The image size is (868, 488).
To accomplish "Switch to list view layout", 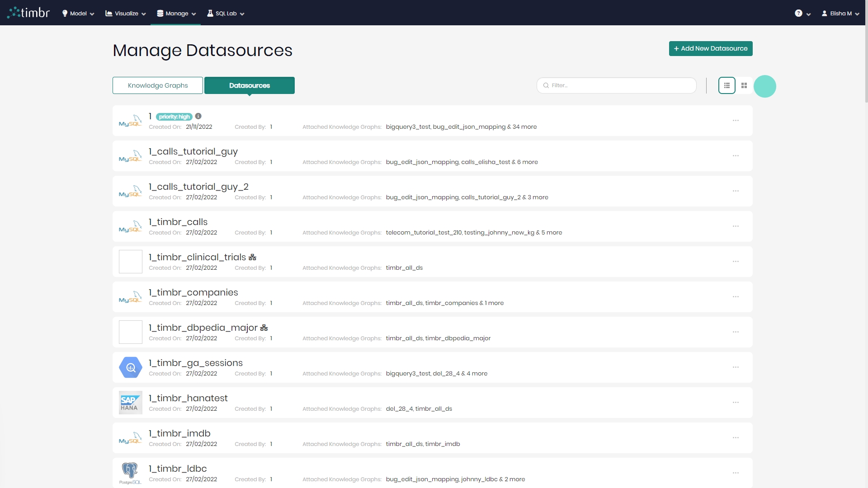I will (726, 85).
